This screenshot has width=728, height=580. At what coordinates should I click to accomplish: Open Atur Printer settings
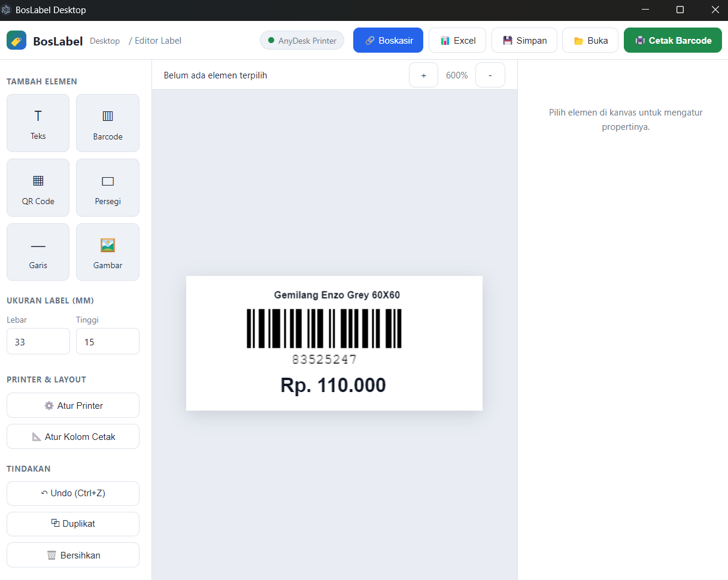pyautogui.click(x=73, y=405)
